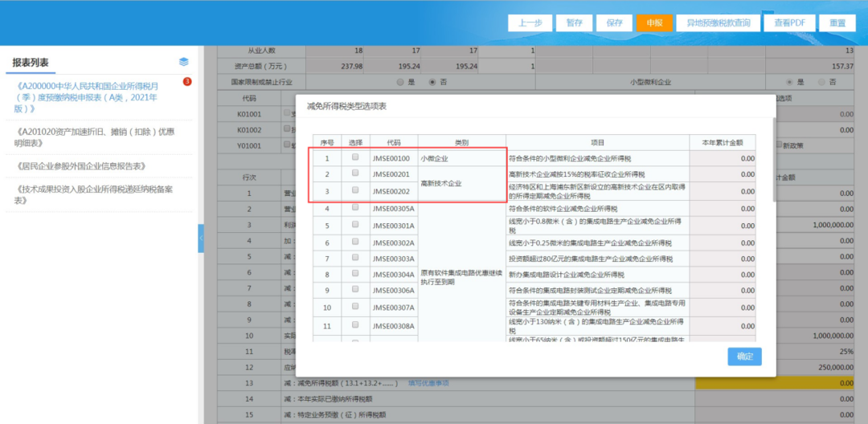The image size is (868, 424).
Task: Click the 157.37 asset total cell
Action: (x=811, y=67)
